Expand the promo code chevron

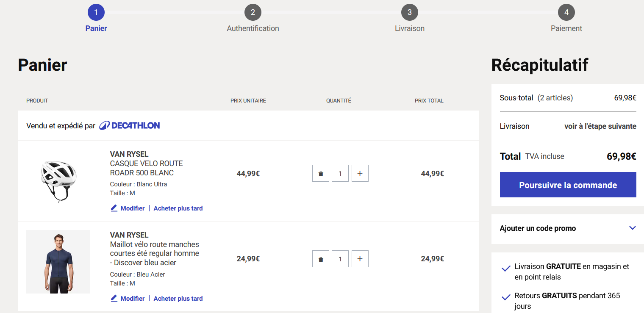click(x=632, y=228)
